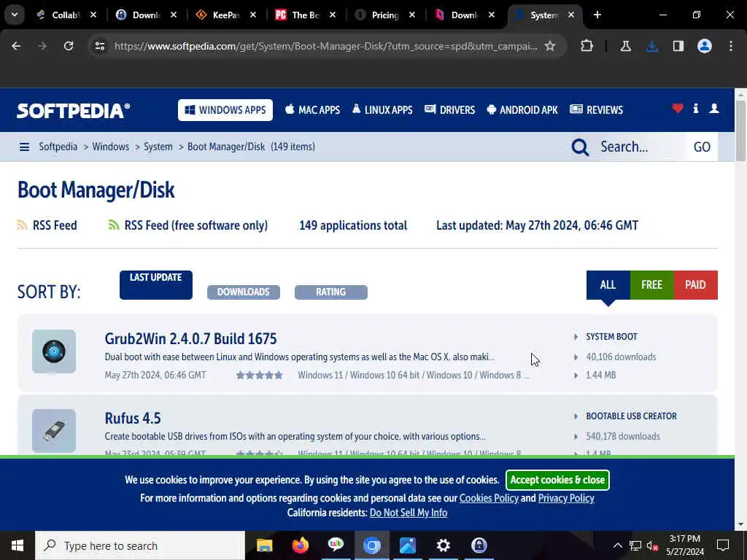Open the Chrome profile avatar
Image resolution: width=747 pixels, height=560 pixels.
tap(705, 46)
